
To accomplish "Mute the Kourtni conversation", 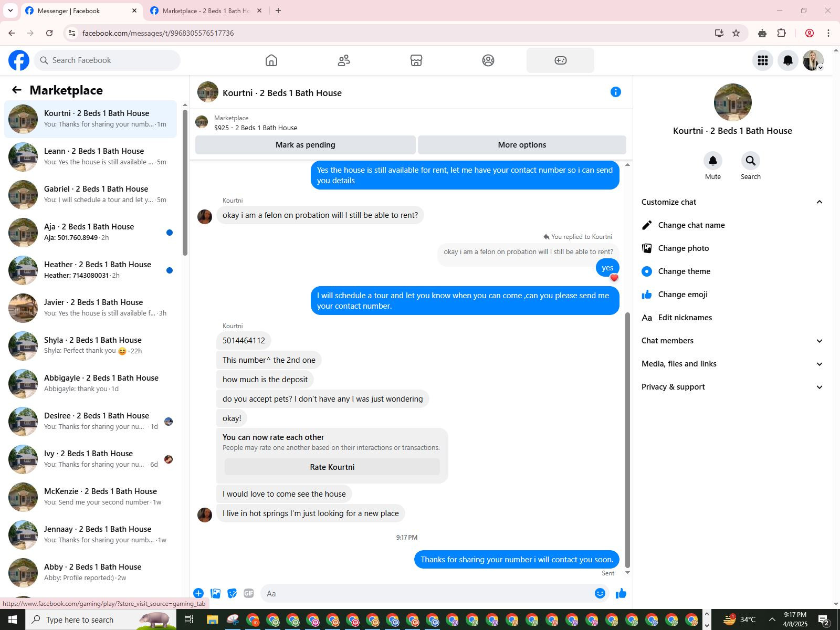I will pyautogui.click(x=713, y=161).
